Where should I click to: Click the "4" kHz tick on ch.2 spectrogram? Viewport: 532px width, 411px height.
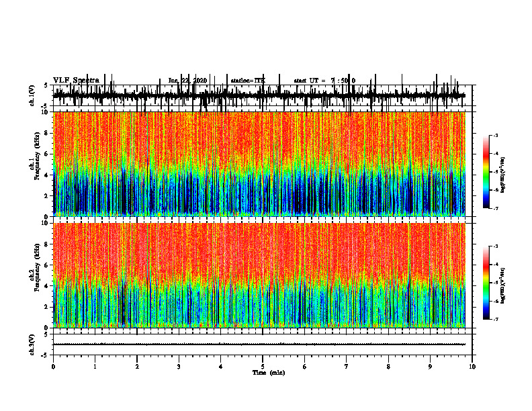tap(47, 286)
